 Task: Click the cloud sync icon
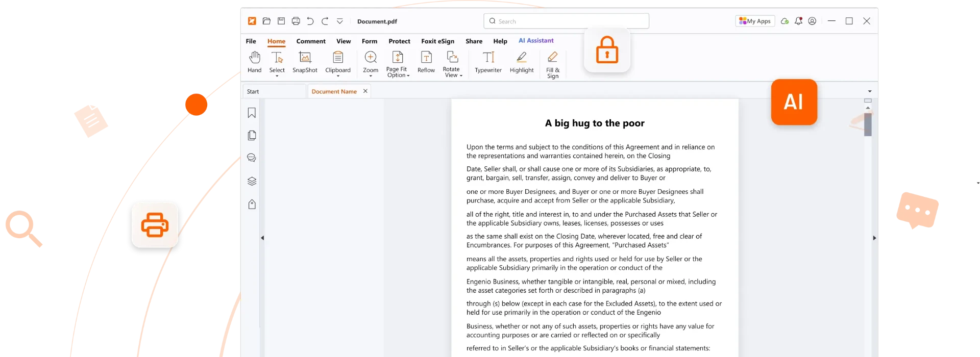[x=785, y=21]
